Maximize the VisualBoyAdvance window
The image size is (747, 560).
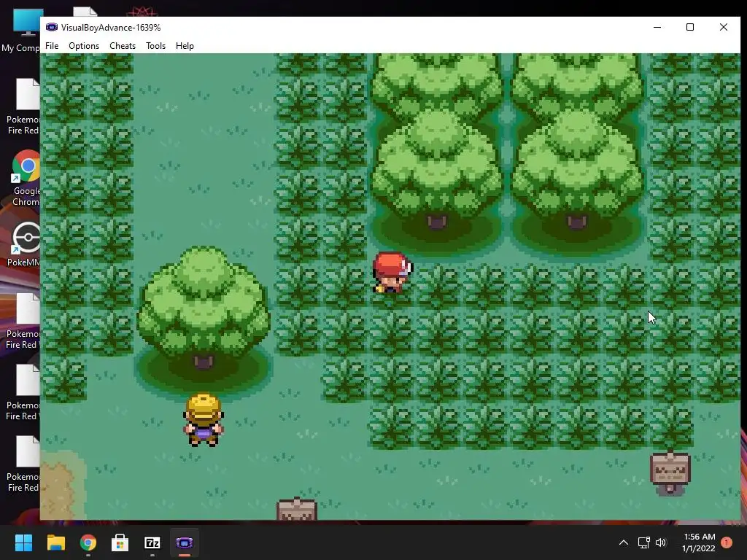pos(690,27)
